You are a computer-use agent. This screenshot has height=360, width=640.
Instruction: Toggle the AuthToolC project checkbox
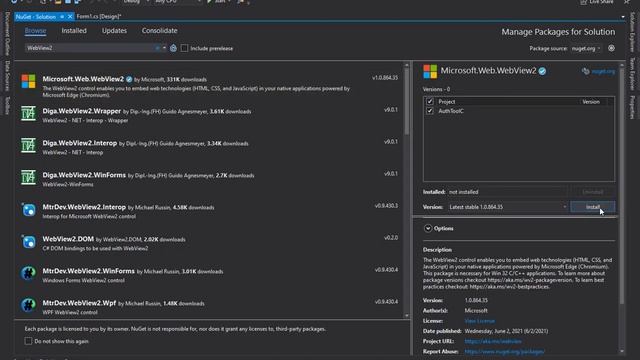pos(430,111)
